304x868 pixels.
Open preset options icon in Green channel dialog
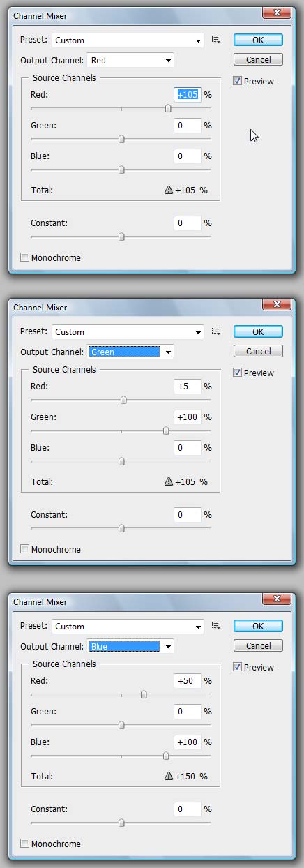point(216,332)
